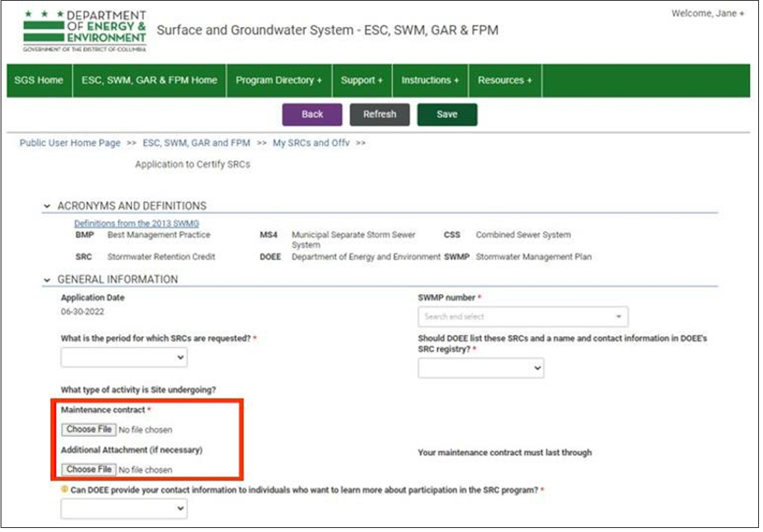763x532 pixels.
Task: Expand the Instructions menu
Action: click(429, 80)
